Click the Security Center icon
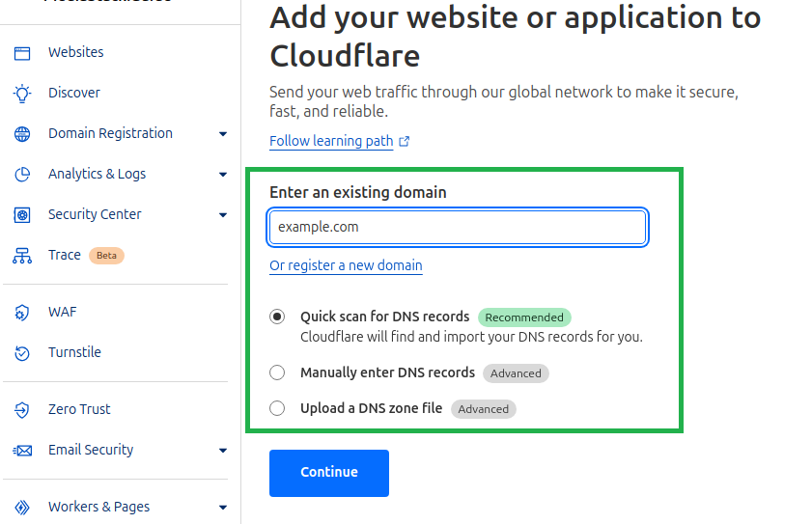812x524 pixels. tap(22, 215)
